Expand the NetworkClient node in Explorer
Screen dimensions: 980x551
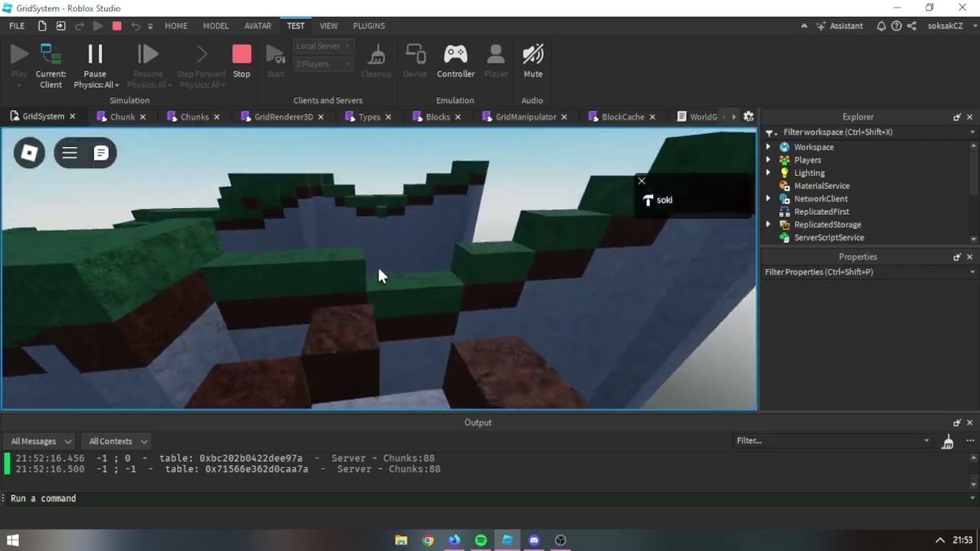(x=769, y=199)
